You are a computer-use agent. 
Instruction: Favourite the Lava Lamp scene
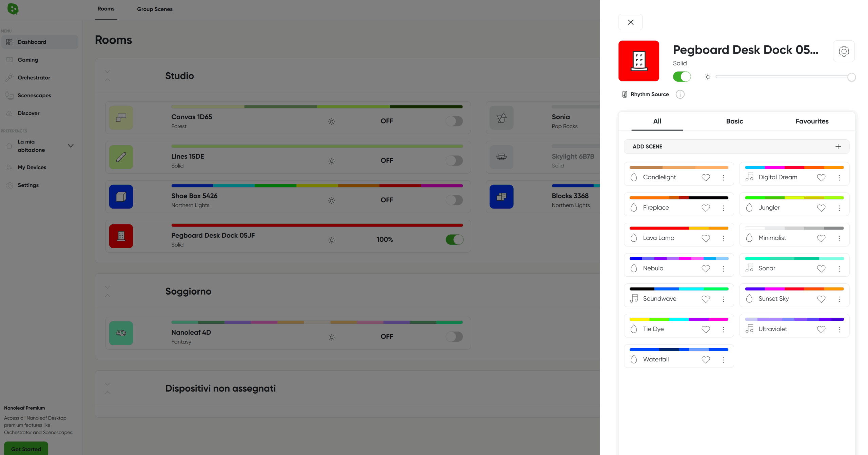click(x=706, y=238)
